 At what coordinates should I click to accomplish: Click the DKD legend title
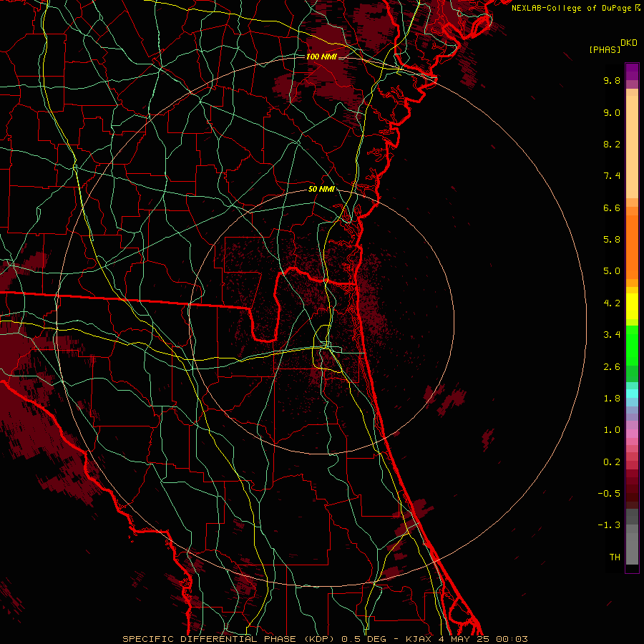628,43
